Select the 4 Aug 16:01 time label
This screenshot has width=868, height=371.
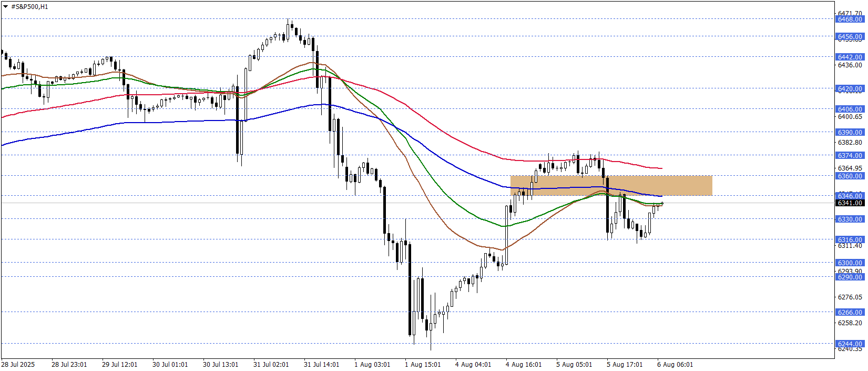pyautogui.click(x=524, y=365)
